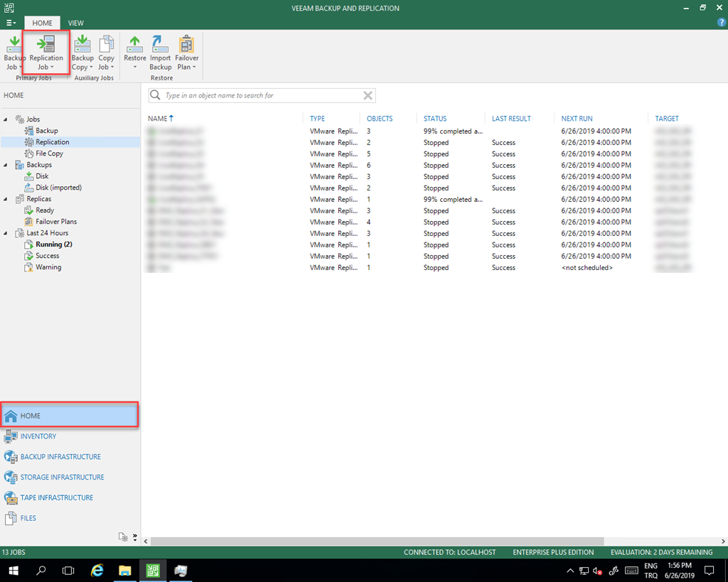Screen dimensions: 728x582
Task: Open Task View on the taskbar
Action: coord(68,571)
